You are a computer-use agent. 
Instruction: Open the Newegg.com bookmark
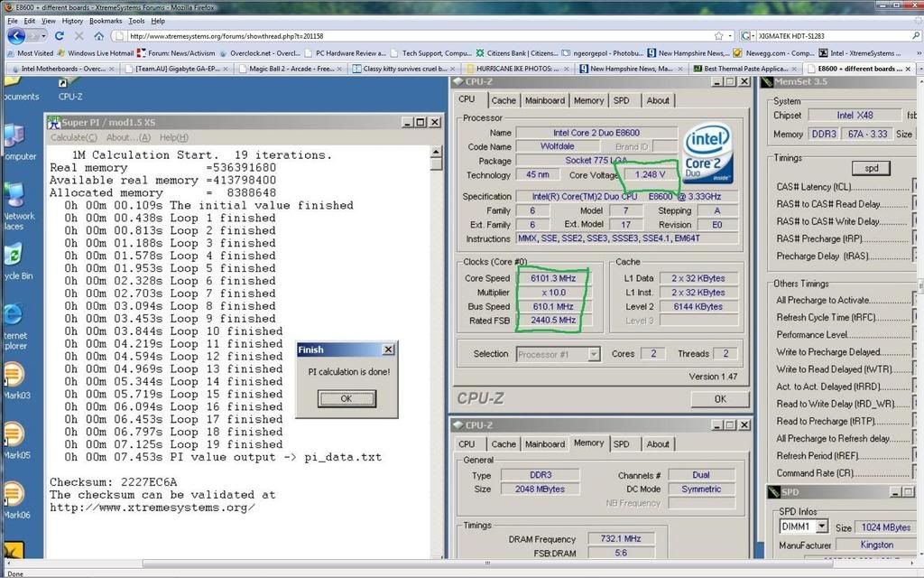point(773,53)
